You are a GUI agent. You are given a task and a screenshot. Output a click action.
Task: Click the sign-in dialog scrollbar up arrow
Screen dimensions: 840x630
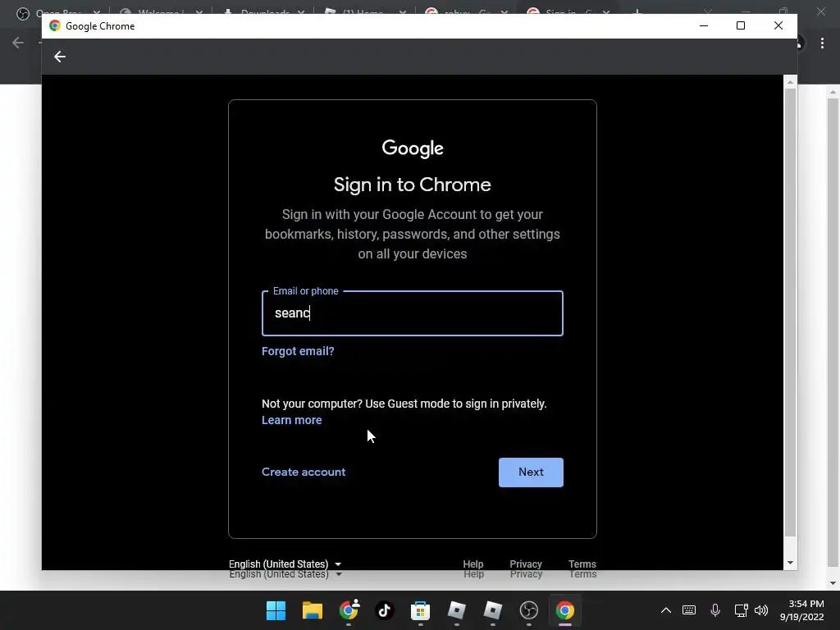click(x=790, y=82)
